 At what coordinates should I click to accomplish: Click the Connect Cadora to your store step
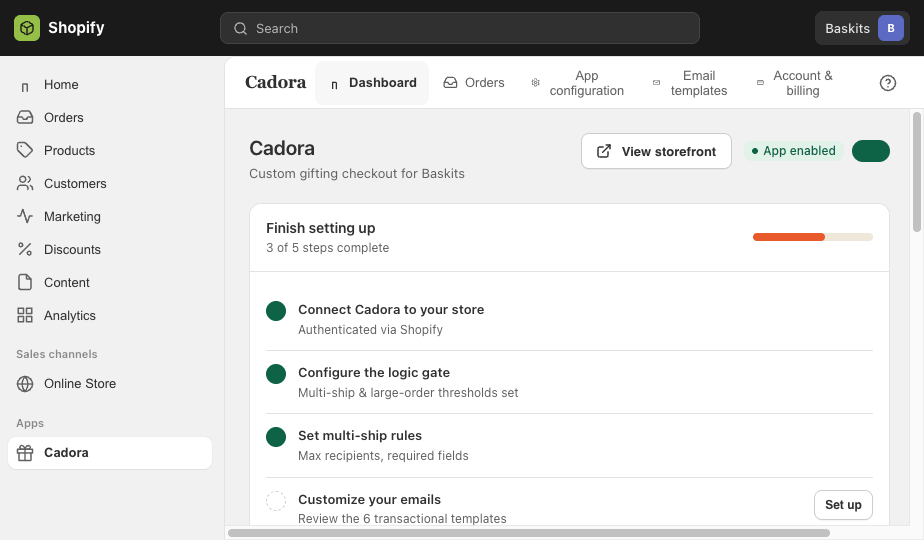coord(569,319)
